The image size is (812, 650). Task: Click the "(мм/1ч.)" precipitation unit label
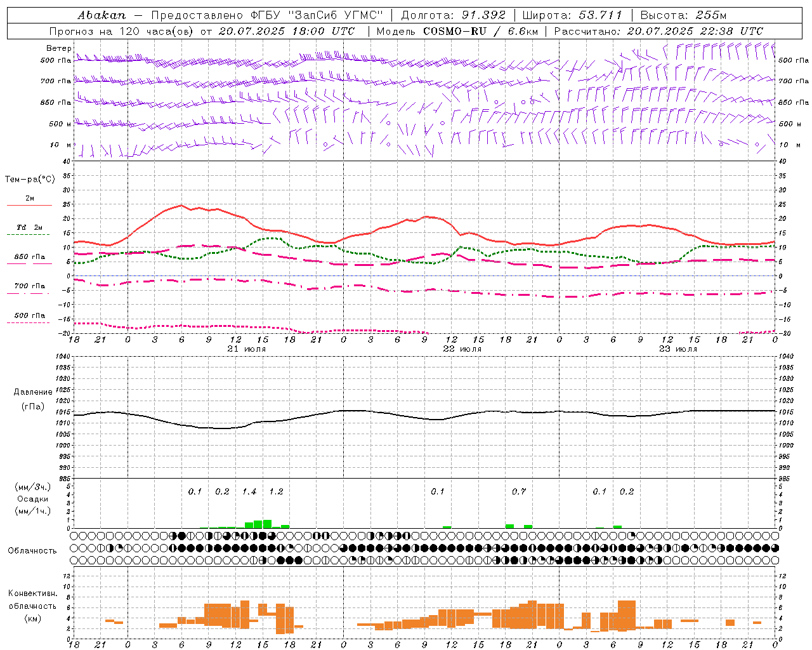(33, 511)
